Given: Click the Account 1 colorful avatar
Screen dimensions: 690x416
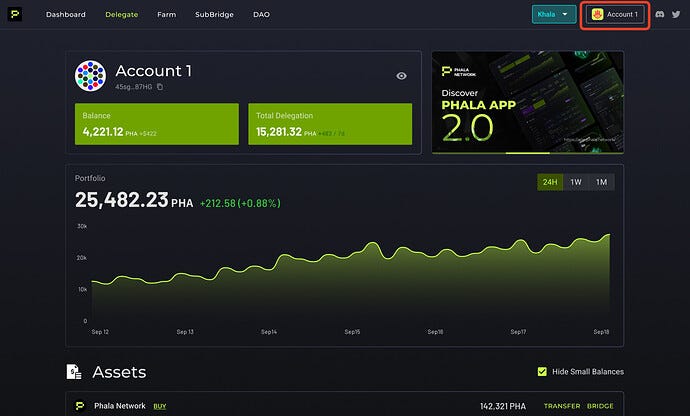Looking at the screenshot, I should pos(90,76).
